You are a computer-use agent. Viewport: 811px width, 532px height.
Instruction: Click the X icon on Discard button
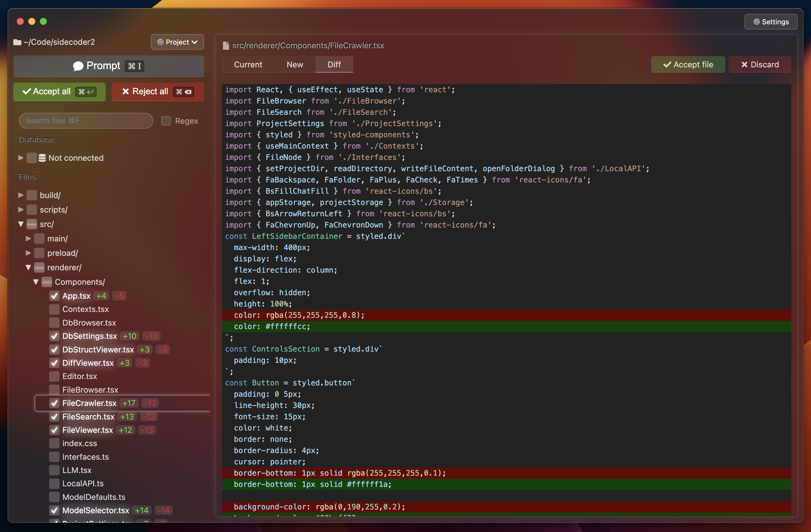[x=744, y=65]
